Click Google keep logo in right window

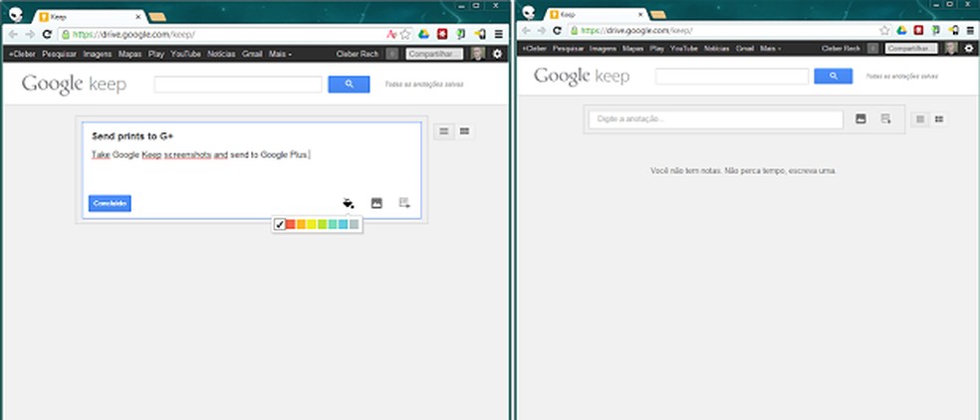point(582,77)
